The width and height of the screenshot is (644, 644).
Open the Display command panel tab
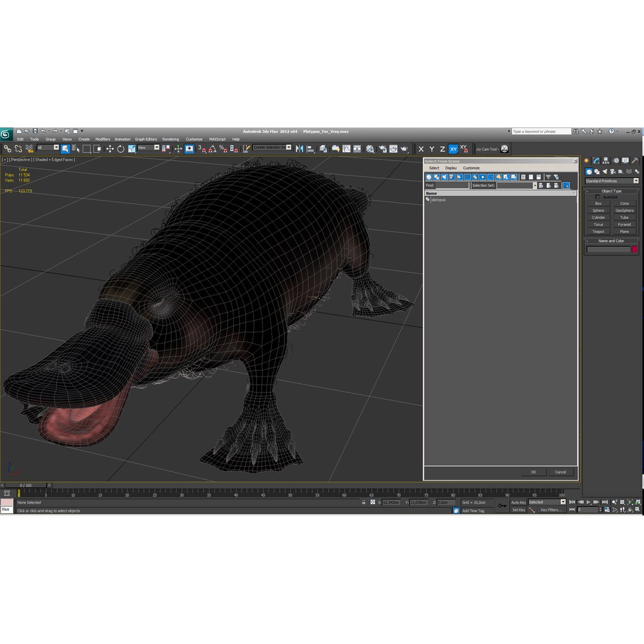coord(625,160)
